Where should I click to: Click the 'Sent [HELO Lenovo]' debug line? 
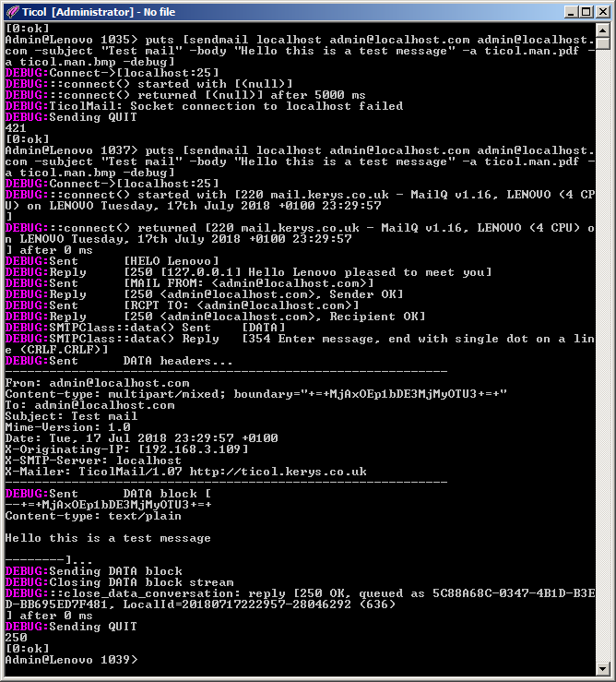click(x=113, y=261)
